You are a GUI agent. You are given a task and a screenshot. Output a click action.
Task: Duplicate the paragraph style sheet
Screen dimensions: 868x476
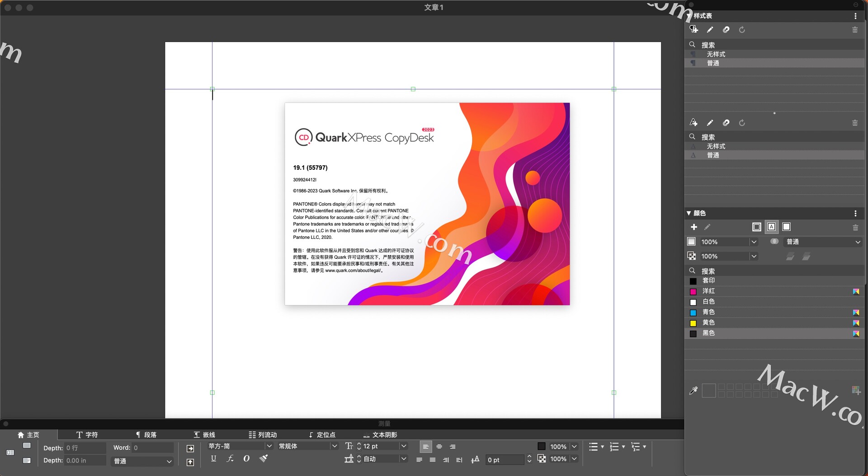[726, 30]
